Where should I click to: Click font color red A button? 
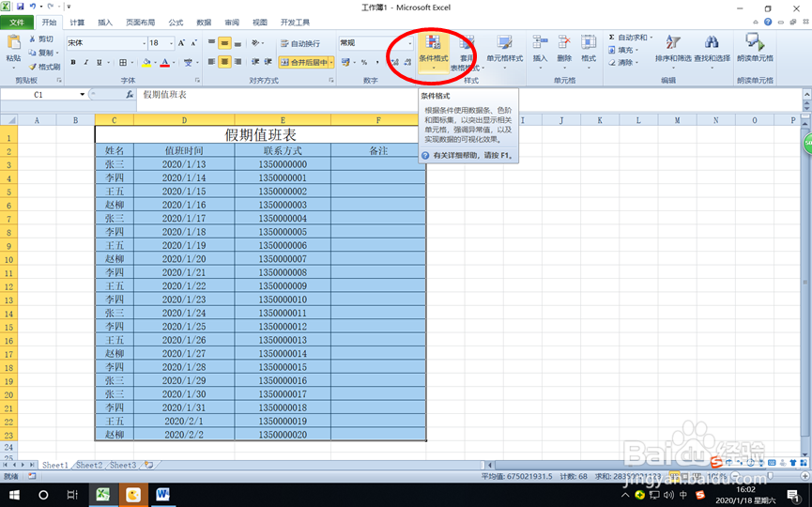(164, 62)
